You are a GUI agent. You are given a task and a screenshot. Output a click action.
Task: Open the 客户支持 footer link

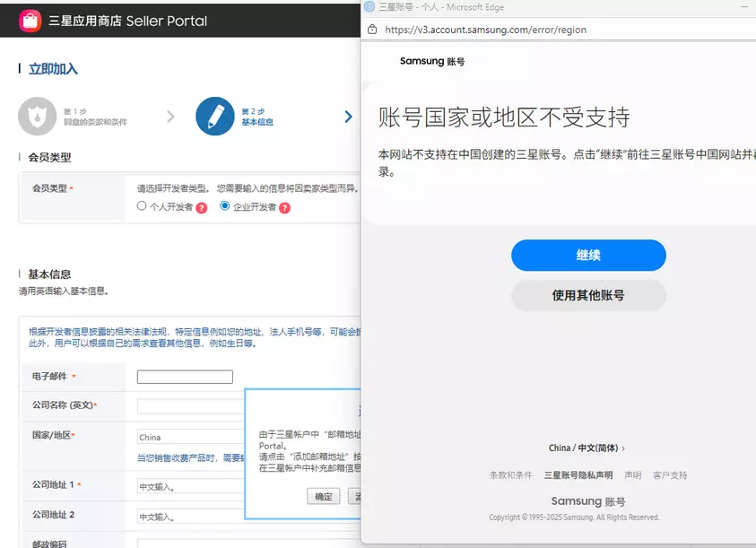coord(670,475)
